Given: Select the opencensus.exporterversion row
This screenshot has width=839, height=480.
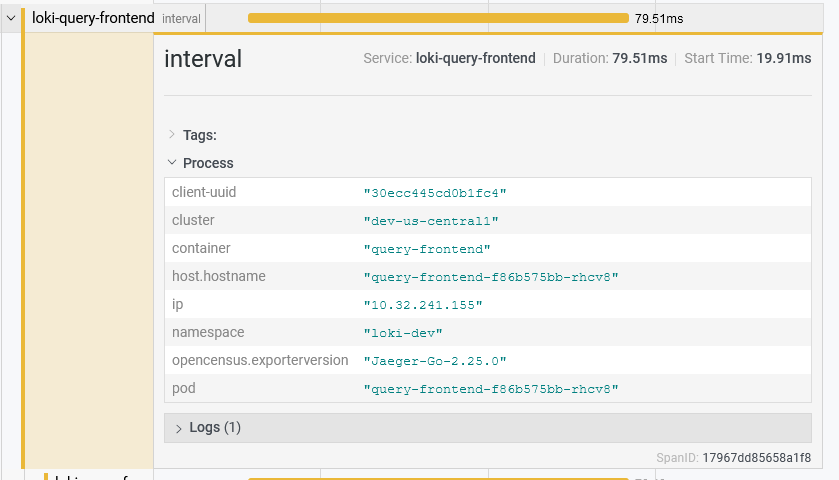Looking at the screenshot, I should [487, 360].
